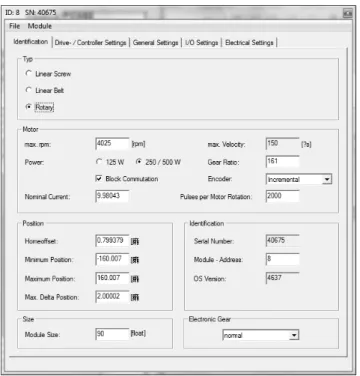Expand the Electronic Gear dropdown
This screenshot has width=360, height=376.
click(294, 335)
